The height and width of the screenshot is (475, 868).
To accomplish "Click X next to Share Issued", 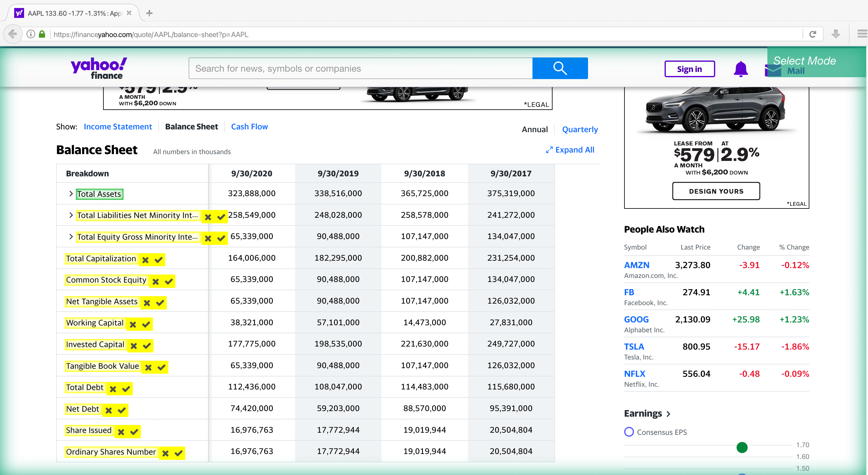I will point(121,432).
